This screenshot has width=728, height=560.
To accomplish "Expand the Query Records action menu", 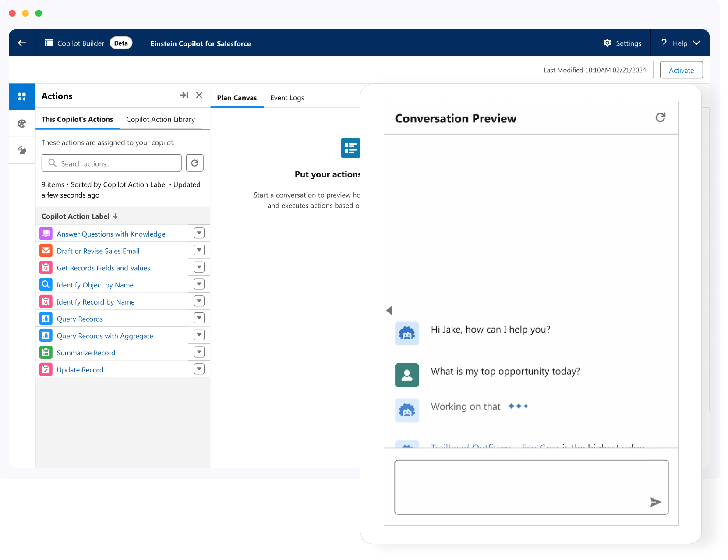I will (199, 318).
